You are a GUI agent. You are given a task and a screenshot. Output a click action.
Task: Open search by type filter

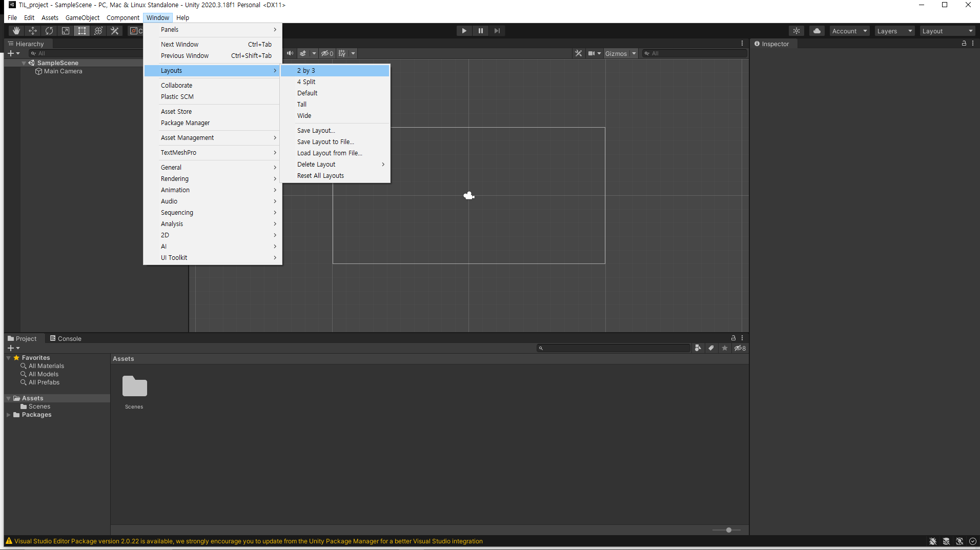coord(698,348)
